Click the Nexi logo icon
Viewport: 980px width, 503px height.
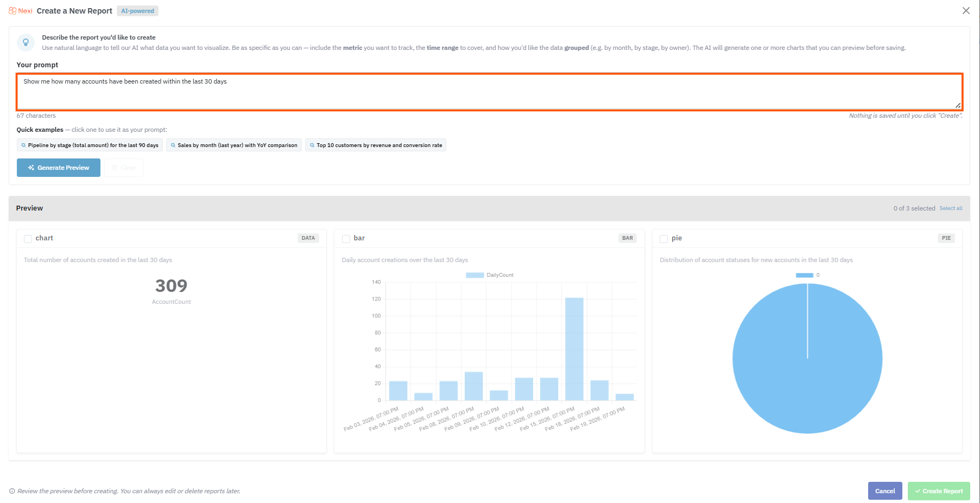12,11
